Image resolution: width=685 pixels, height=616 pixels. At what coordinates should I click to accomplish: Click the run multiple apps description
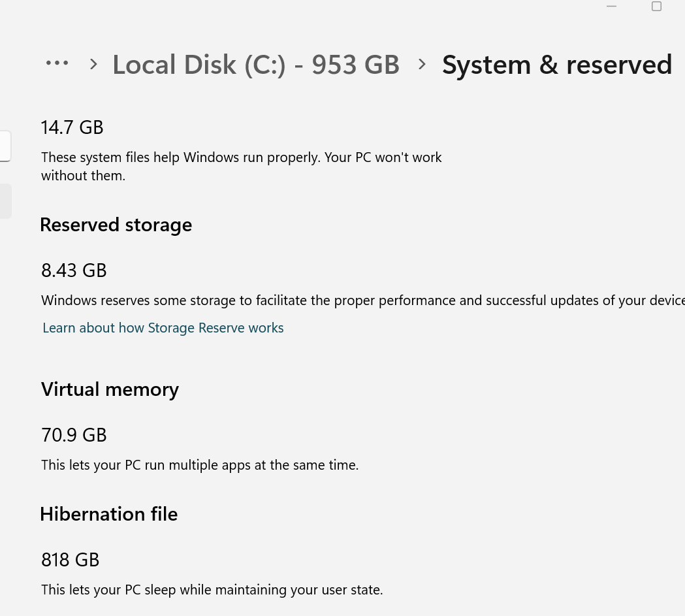pyautogui.click(x=199, y=465)
